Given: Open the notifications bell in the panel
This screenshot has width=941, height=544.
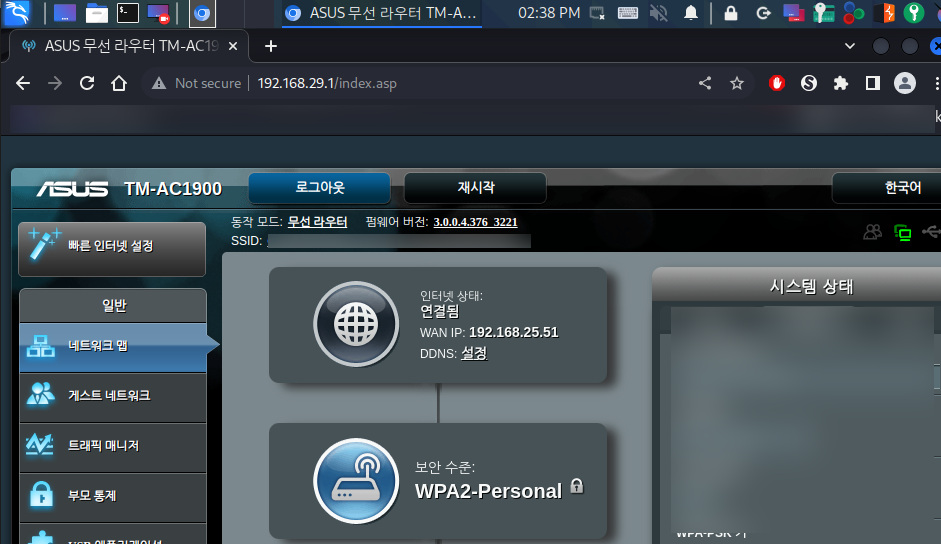Looking at the screenshot, I should [691, 13].
